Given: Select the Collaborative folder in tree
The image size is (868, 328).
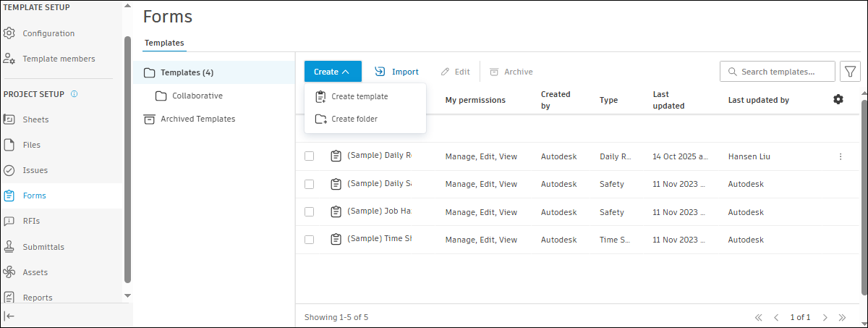Looking at the screenshot, I should [197, 96].
